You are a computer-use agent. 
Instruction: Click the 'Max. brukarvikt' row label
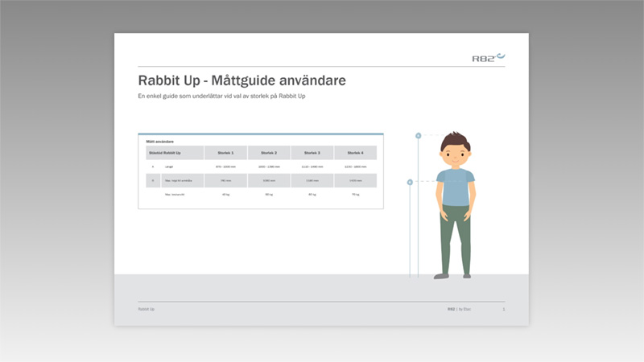[175, 195]
